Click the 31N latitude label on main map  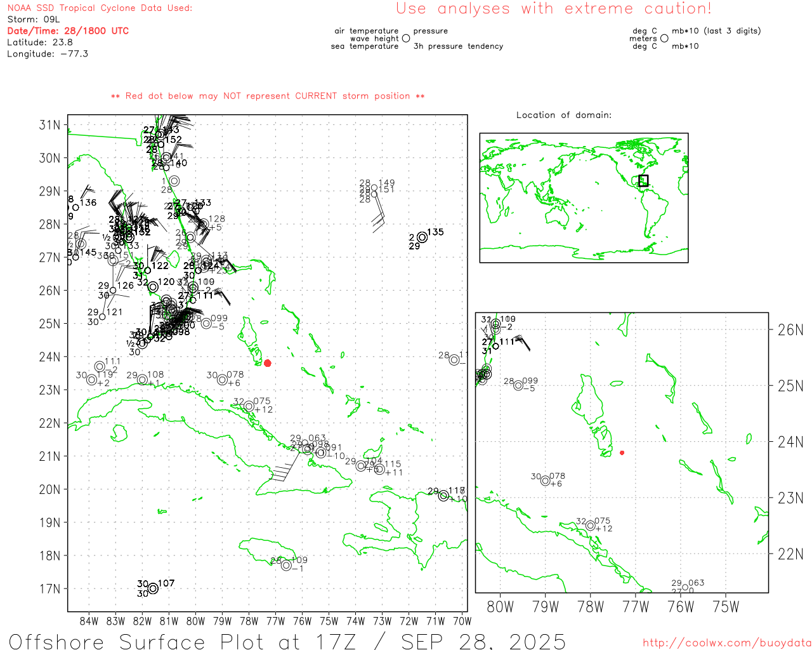point(49,125)
